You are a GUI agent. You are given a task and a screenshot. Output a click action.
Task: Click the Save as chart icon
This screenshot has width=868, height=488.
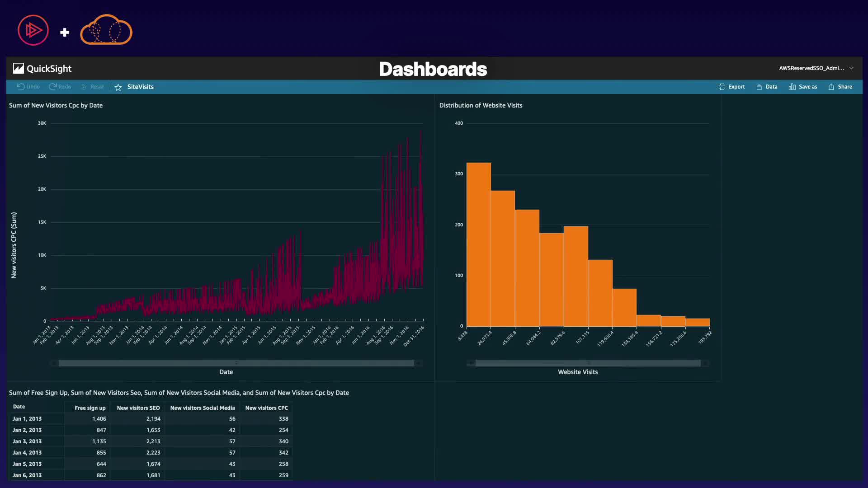click(x=792, y=87)
